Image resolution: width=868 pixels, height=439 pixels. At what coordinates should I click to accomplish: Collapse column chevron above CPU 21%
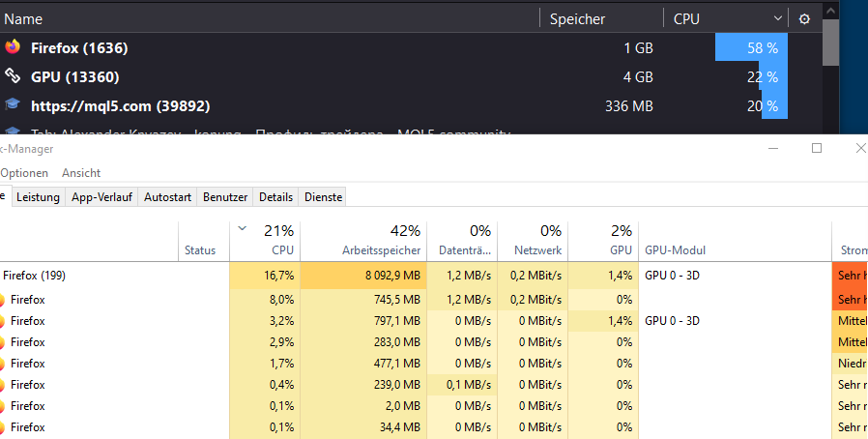[241, 228]
